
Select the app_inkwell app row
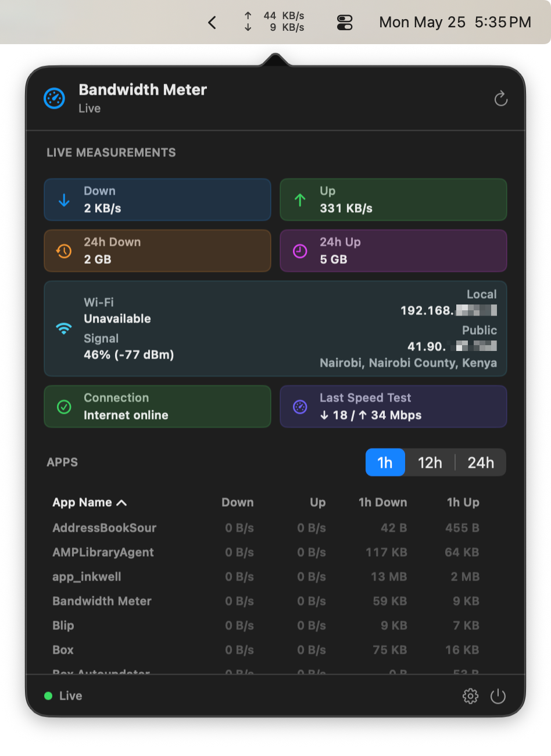[x=266, y=577]
